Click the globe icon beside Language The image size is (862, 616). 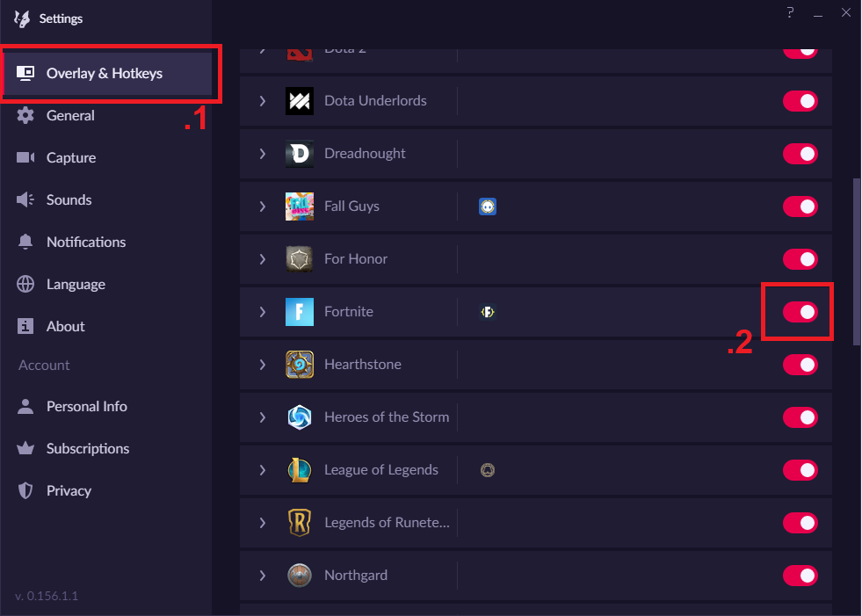25,285
